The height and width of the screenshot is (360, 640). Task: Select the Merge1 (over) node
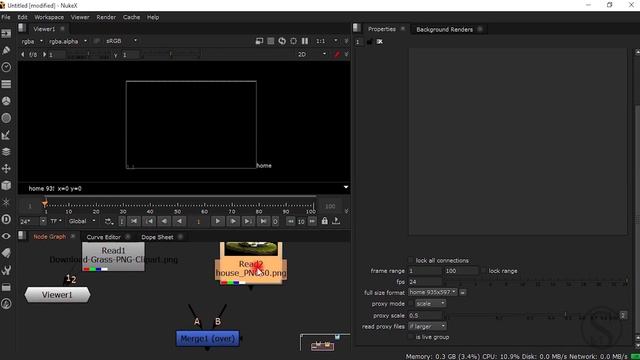click(x=208, y=338)
